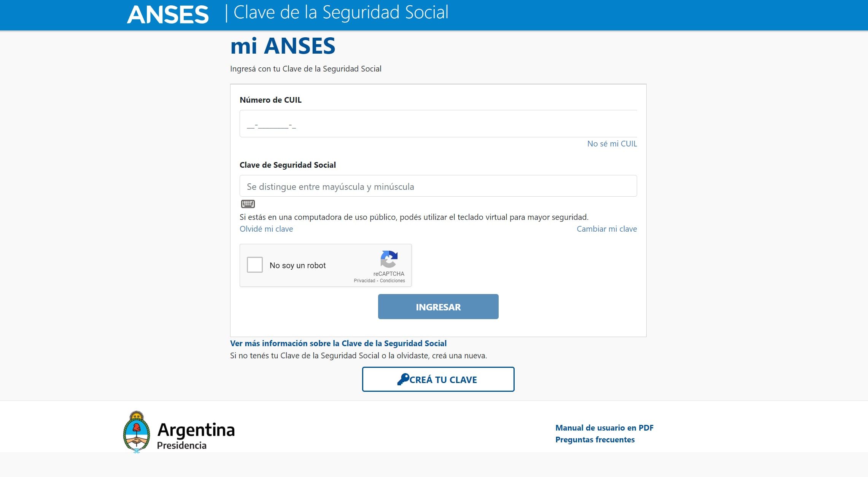Viewport: 868px width, 477px height.
Task: Open the Olvidé mi clave link
Action: (x=266, y=229)
